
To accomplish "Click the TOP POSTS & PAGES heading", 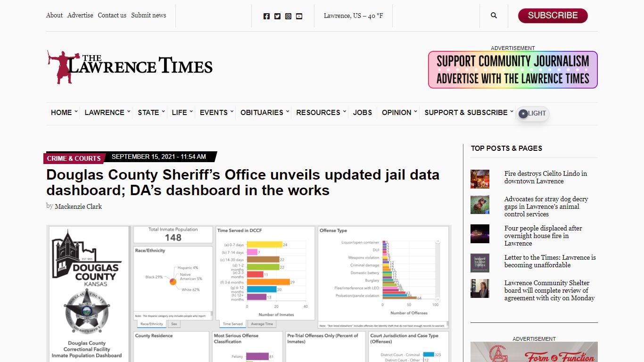I will pos(506,148).
